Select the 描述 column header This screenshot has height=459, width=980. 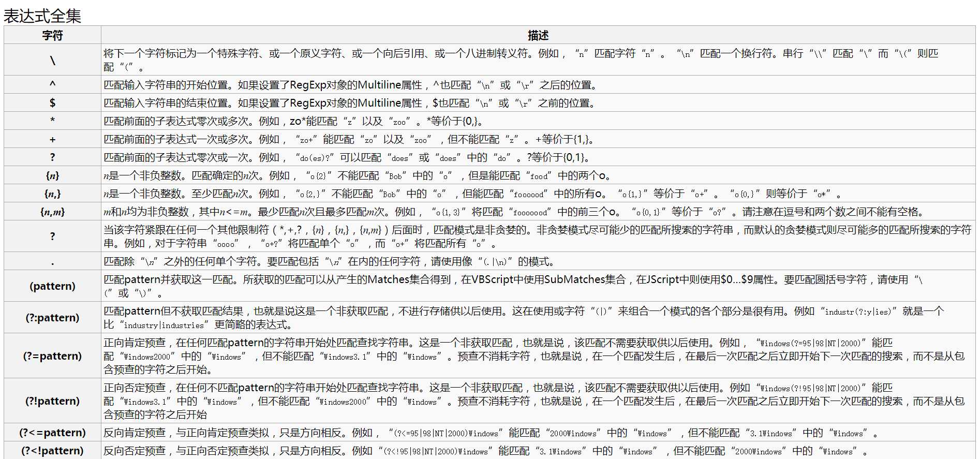pos(538,35)
